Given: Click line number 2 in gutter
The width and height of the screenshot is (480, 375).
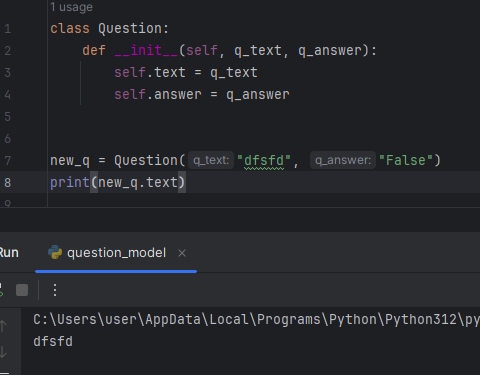Looking at the screenshot, I should pos(8,51).
